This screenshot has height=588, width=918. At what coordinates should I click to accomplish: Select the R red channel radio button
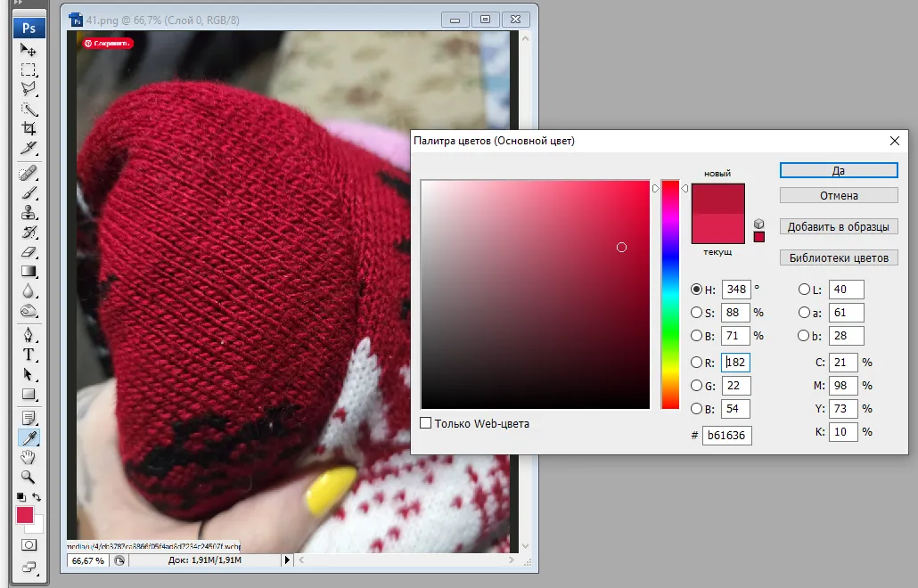696,362
